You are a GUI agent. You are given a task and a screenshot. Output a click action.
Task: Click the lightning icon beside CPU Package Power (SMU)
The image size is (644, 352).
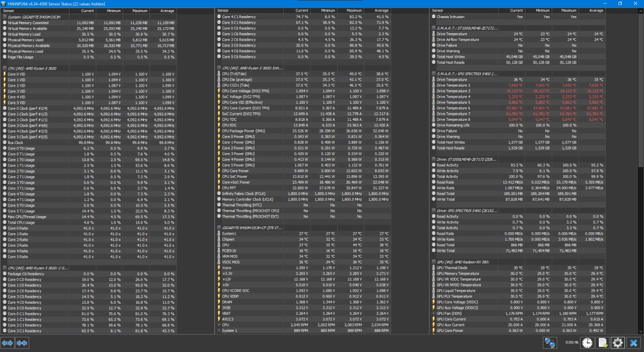(219, 131)
